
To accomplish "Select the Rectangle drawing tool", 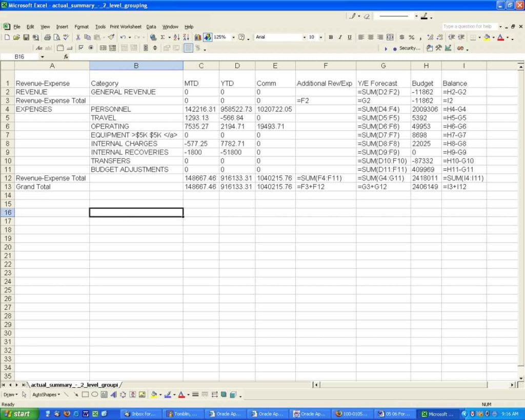I will (x=86, y=395).
